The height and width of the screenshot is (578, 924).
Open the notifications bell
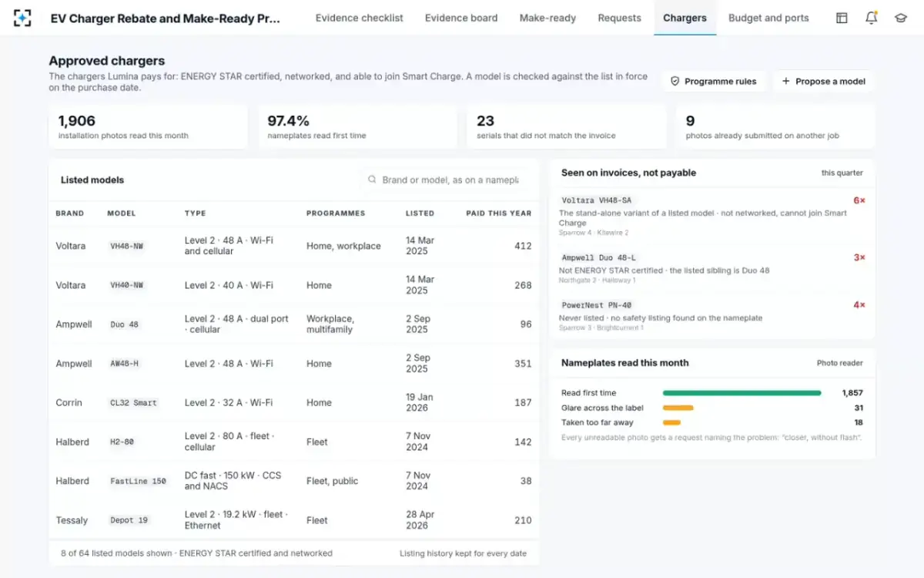coord(871,18)
